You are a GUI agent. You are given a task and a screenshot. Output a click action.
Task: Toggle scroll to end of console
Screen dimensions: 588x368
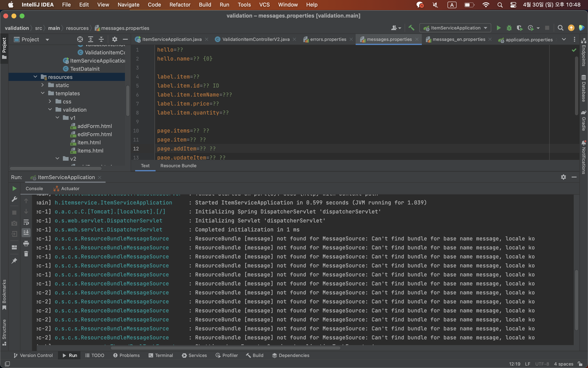pos(26,233)
